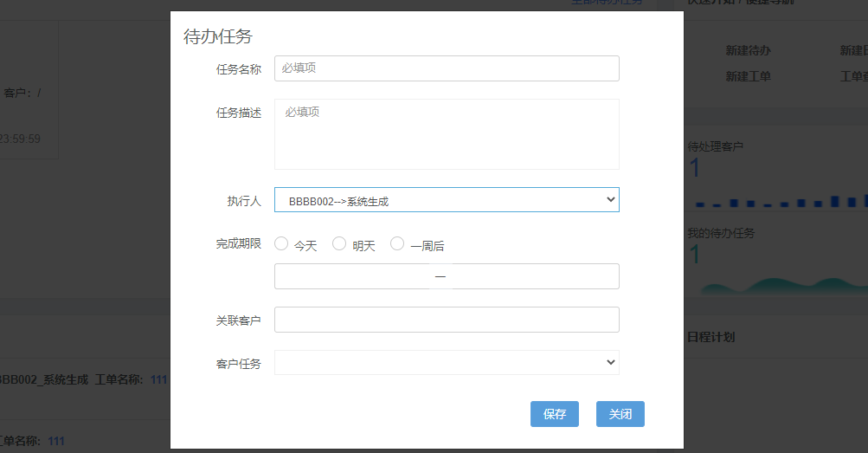Click 日程计划 heading in background
The height and width of the screenshot is (453, 868).
point(710,337)
